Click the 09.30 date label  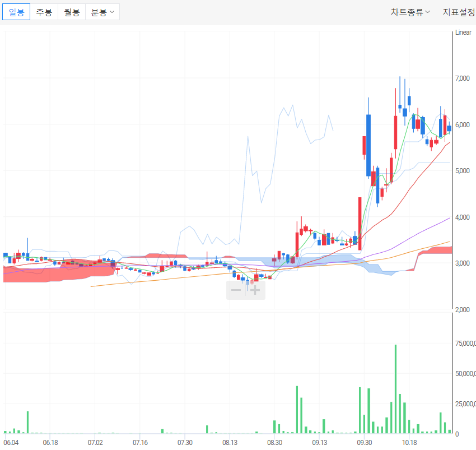365,442
